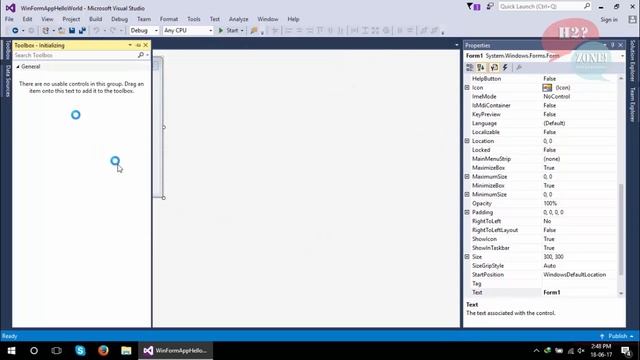Screen dimensions: 640x360
Task: Expand the Location property
Action: tap(467, 141)
